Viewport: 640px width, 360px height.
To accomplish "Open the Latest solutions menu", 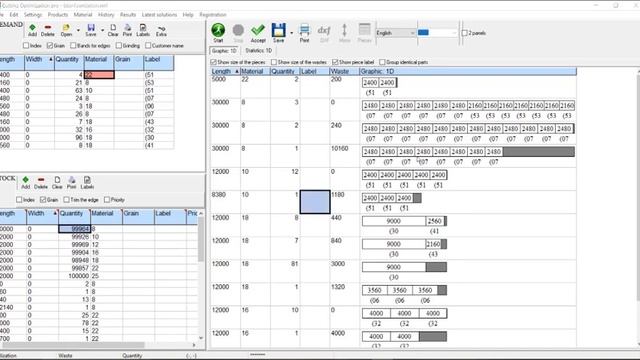I will coord(159,15).
